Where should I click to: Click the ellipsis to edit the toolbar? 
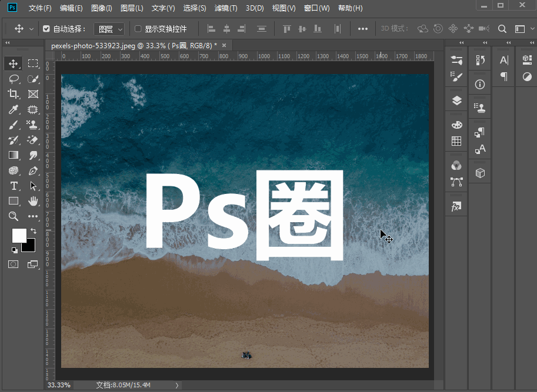[x=32, y=216]
